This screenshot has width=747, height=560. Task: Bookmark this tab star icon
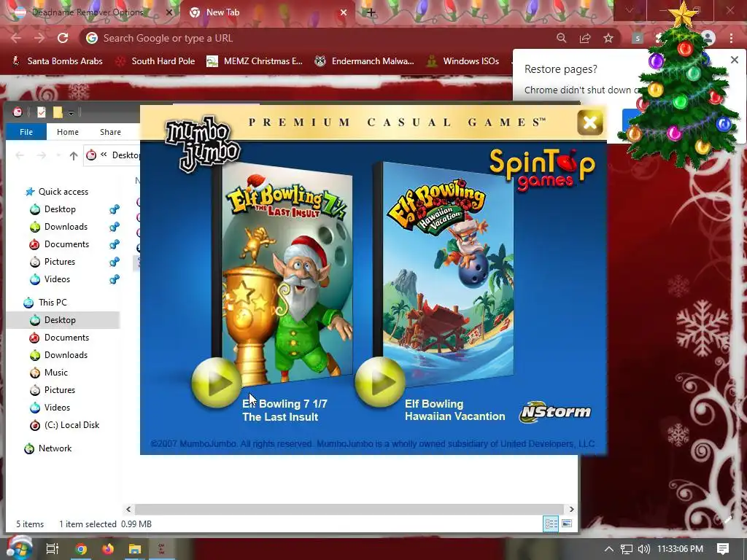point(608,38)
